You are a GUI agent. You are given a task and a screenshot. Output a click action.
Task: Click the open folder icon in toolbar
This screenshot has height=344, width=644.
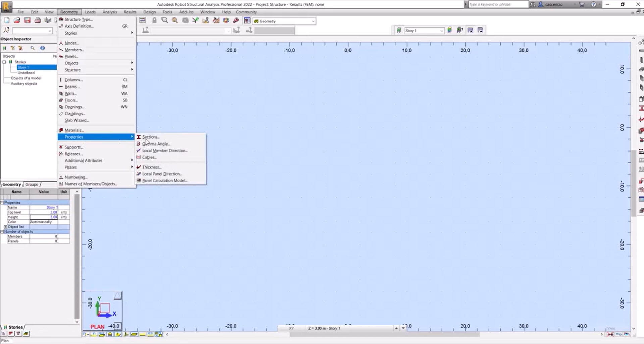click(x=17, y=20)
